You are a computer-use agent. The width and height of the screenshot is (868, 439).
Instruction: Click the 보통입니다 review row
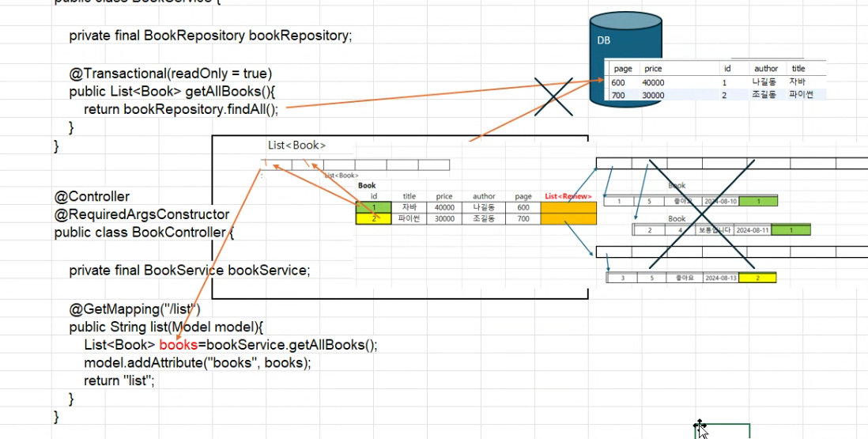[x=721, y=229]
